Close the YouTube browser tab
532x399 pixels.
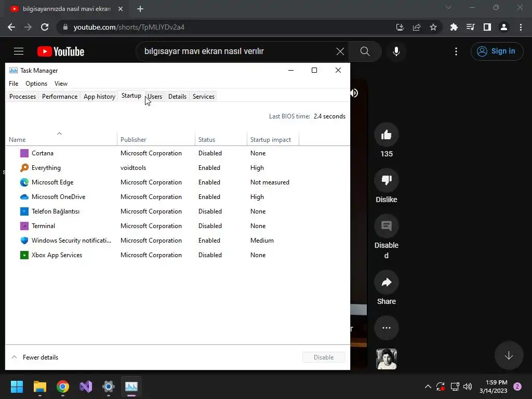click(121, 9)
